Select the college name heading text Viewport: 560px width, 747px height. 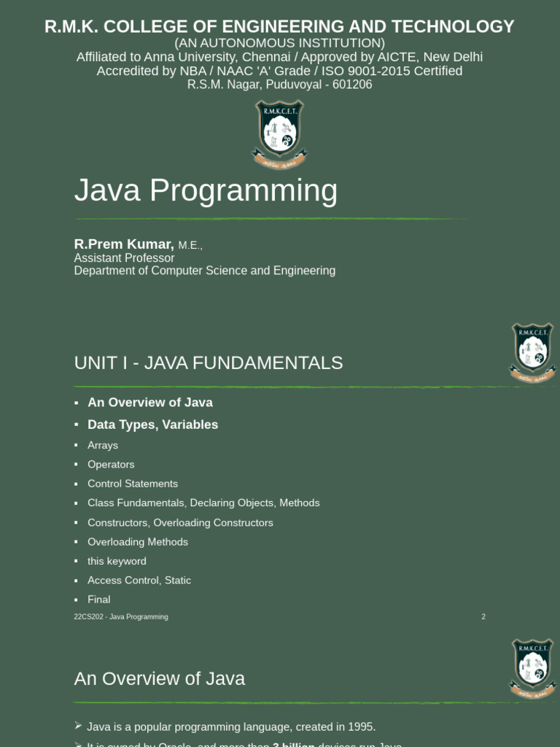(x=279, y=26)
